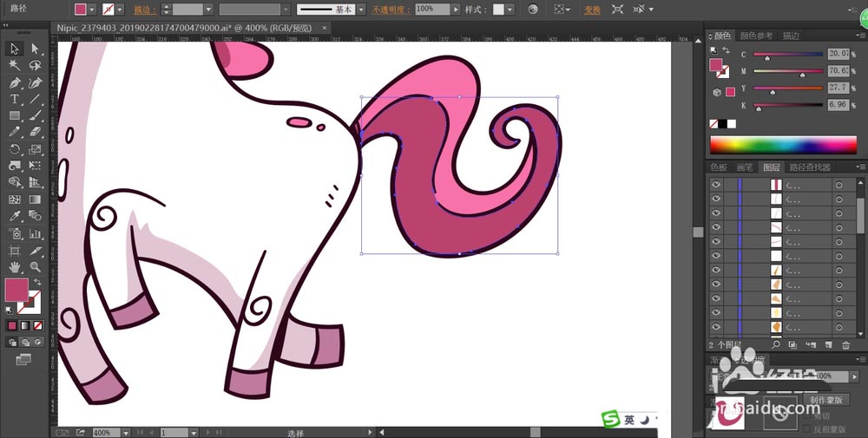868x438 pixels.
Task: Select the Magic Wand tool
Action: point(15,65)
